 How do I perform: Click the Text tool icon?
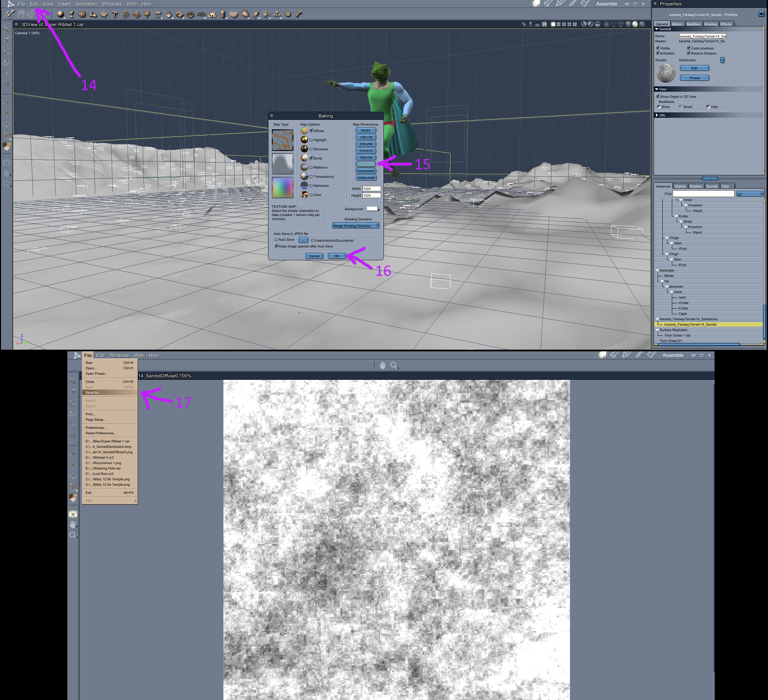click(115, 15)
